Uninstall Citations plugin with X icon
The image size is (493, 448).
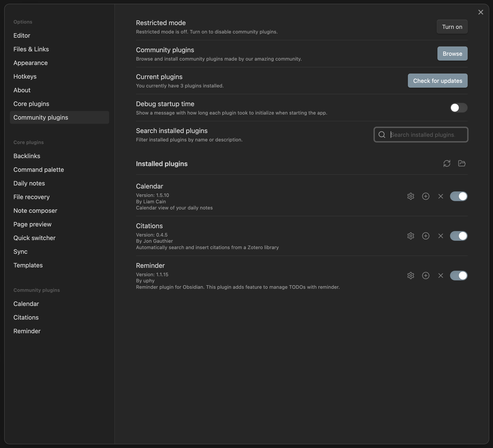[441, 236]
